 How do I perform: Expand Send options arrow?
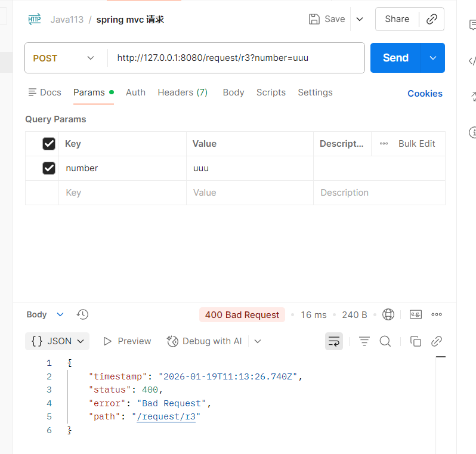coord(433,58)
